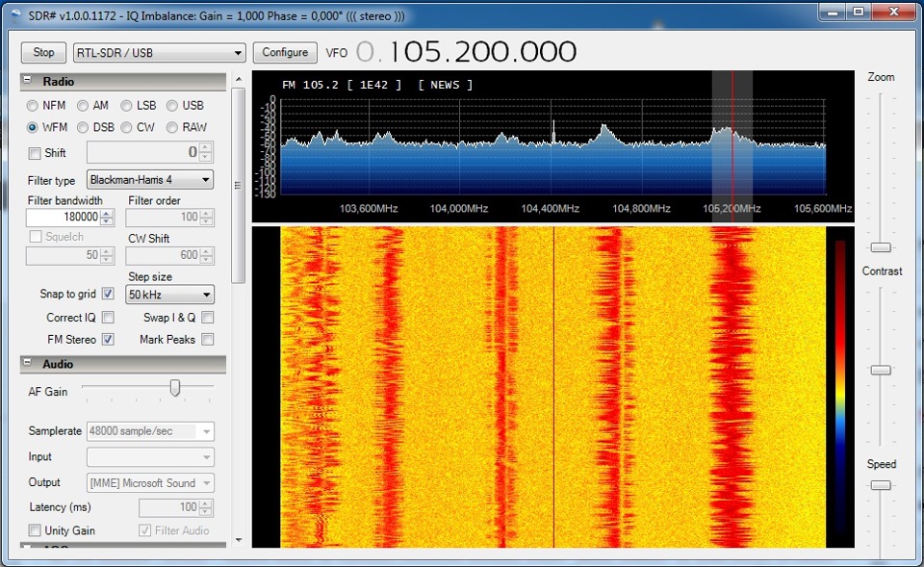The image size is (924, 567).
Task: Click the '104,000MHz' frequency axis label
Action: point(459,209)
